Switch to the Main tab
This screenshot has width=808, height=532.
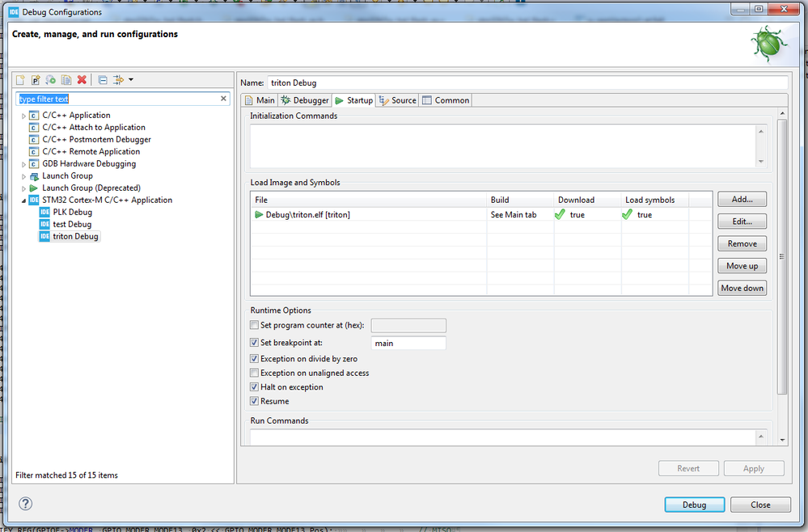260,100
